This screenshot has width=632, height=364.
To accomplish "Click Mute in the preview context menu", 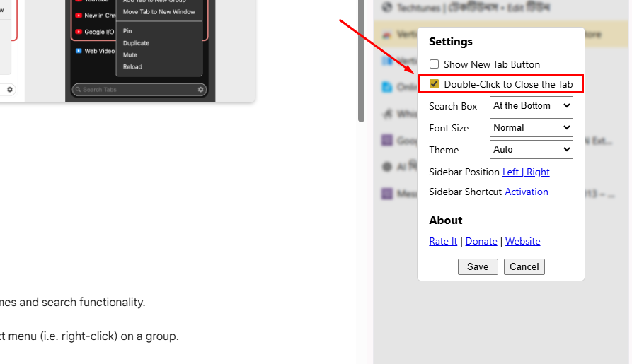I will [x=130, y=54].
